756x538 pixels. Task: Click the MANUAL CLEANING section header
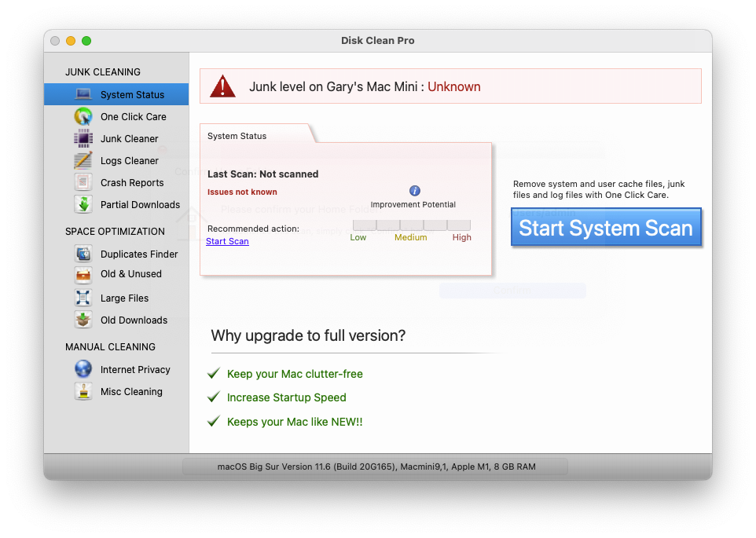(x=110, y=347)
